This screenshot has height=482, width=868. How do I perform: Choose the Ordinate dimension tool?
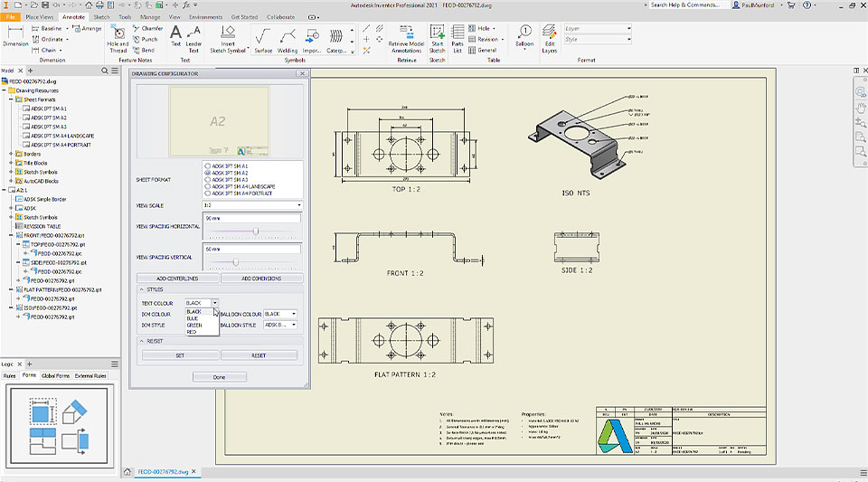click(x=51, y=39)
